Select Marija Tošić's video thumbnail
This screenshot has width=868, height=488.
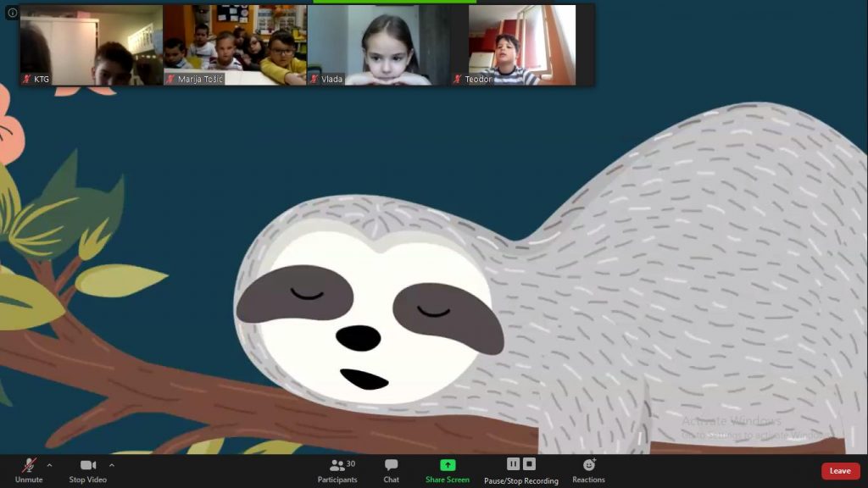tap(235, 44)
